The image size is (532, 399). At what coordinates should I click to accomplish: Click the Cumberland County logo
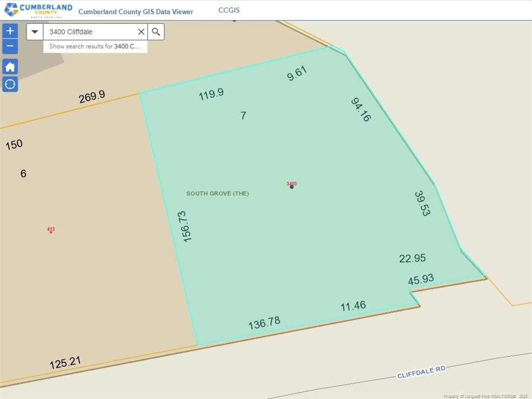click(x=38, y=10)
